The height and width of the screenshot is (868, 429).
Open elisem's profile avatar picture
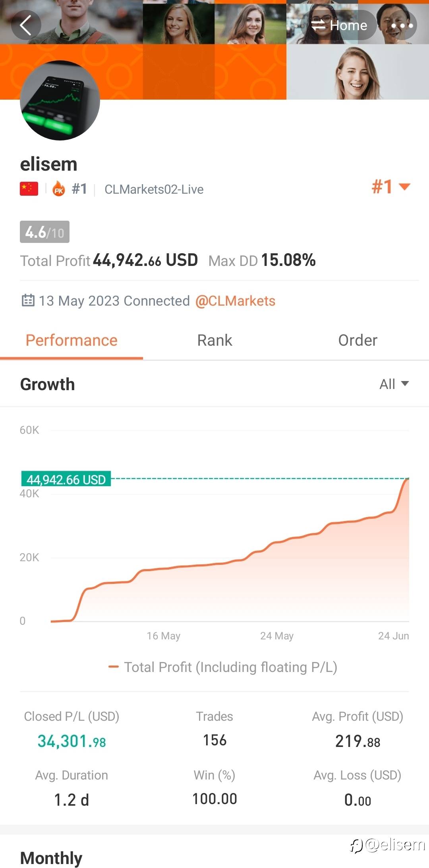click(x=60, y=100)
